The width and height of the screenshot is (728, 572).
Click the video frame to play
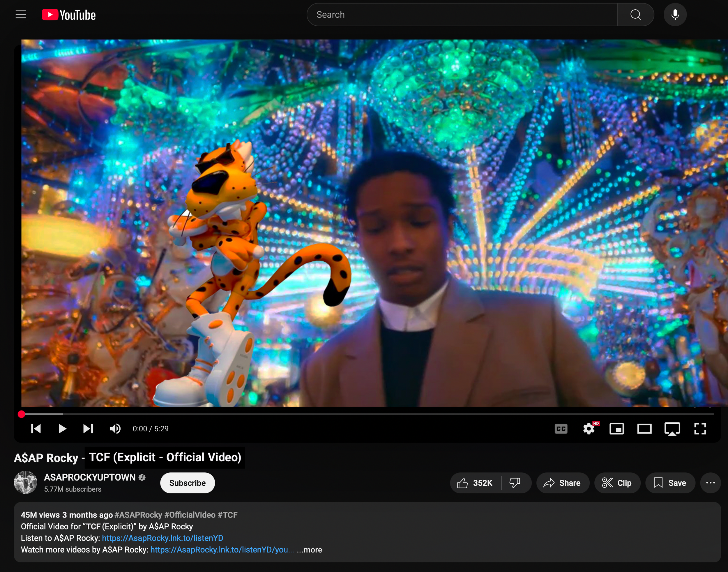click(x=374, y=223)
